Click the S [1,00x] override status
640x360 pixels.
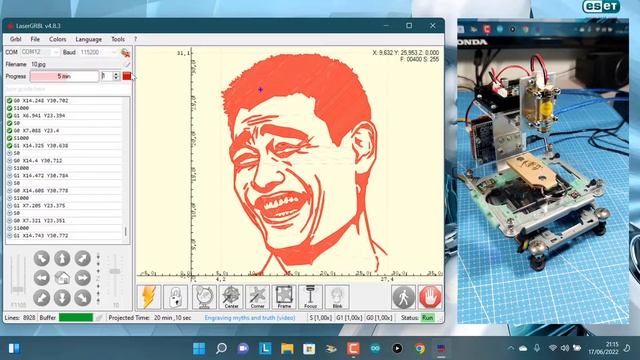(320, 318)
